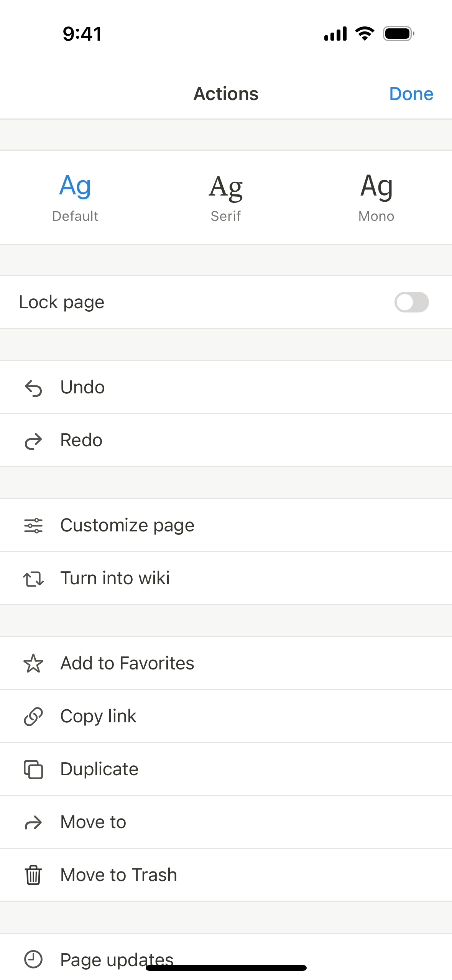Open the Move to option

tap(94, 822)
